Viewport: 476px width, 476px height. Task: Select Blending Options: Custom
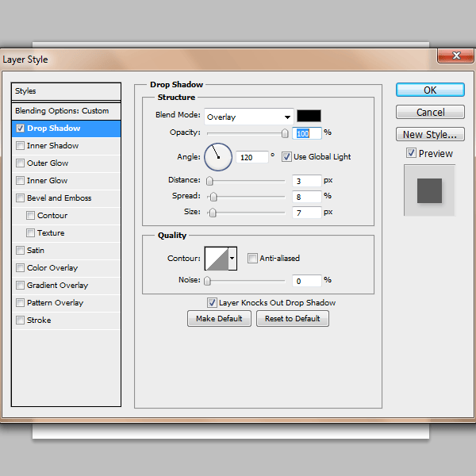coord(66,111)
